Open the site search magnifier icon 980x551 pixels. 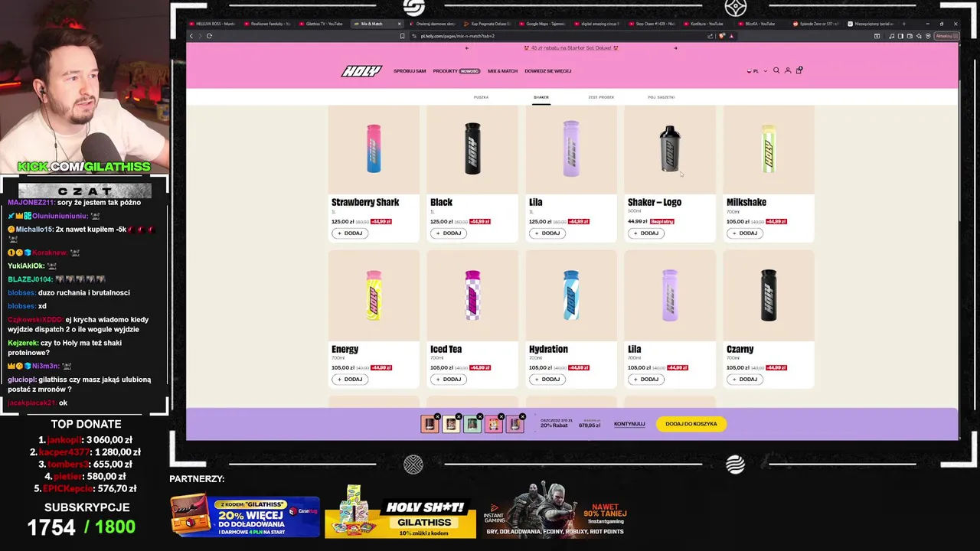point(776,70)
